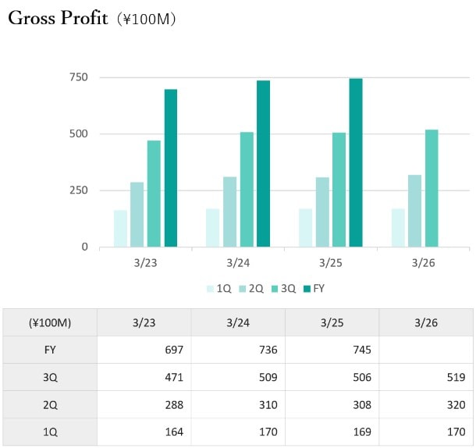Image resolution: width=476 pixels, height=448 pixels.
Task: Select the 3/24 FY bar
Action: [263, 163]
